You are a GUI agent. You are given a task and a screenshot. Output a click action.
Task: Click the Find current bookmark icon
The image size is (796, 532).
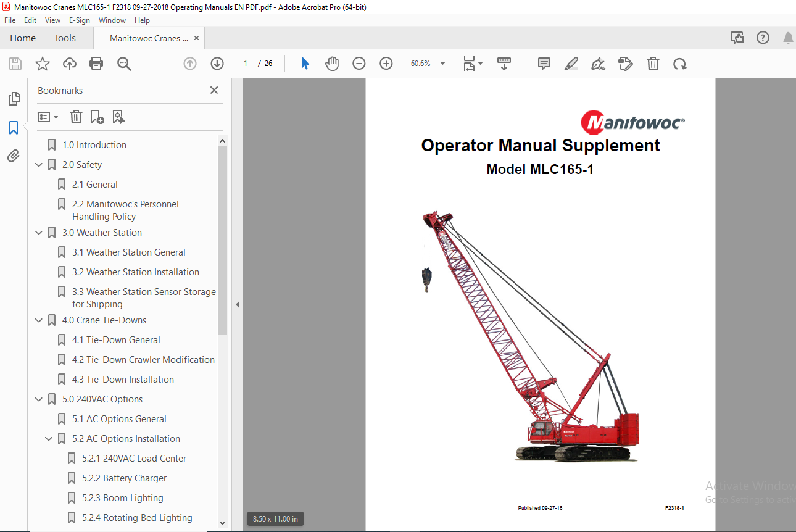click(x=118, y=117)
